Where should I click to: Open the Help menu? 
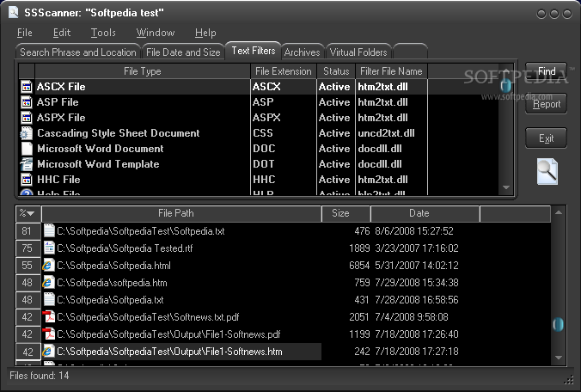[205, 33]
